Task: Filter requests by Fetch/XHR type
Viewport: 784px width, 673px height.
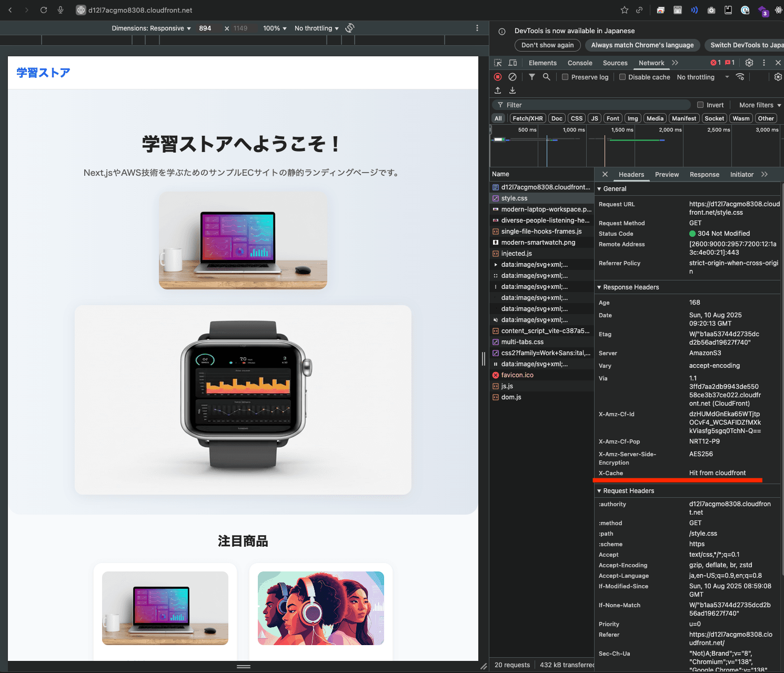Action: pos(527,118)
